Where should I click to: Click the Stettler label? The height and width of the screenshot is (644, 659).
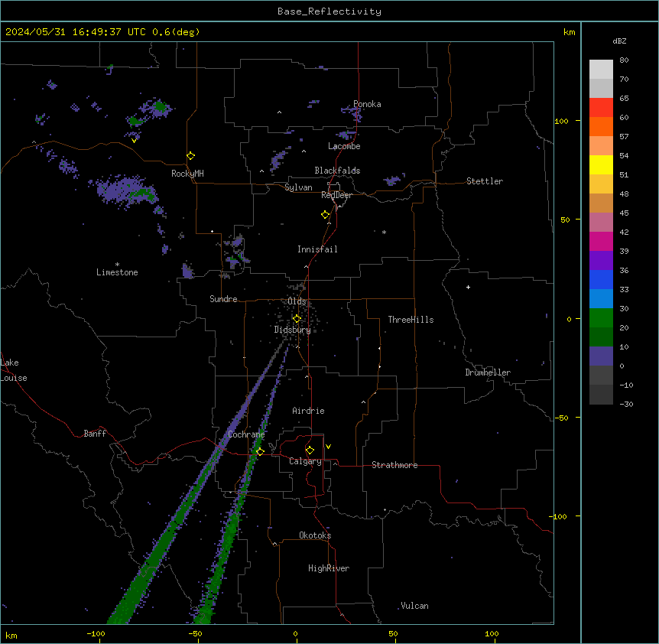point(485,181)
